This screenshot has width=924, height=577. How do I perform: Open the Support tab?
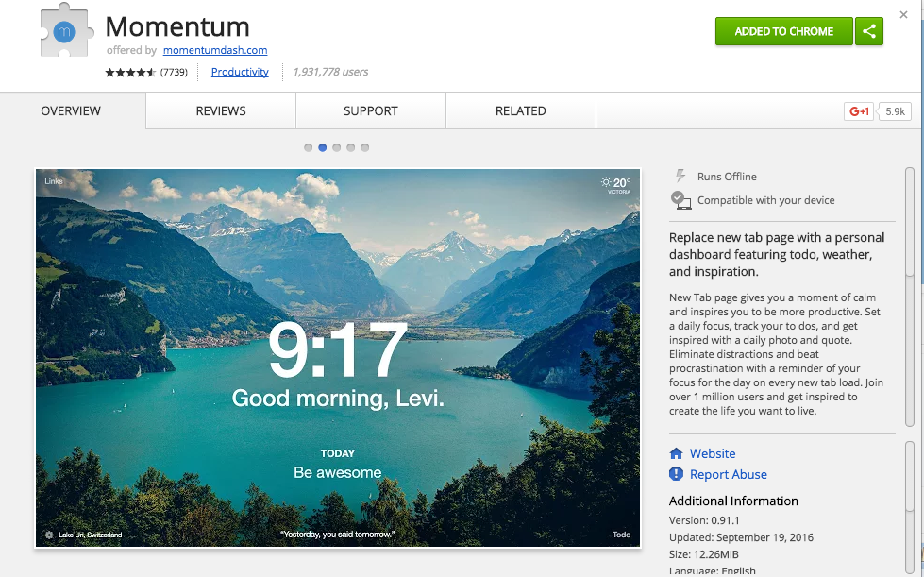(371, 110)
